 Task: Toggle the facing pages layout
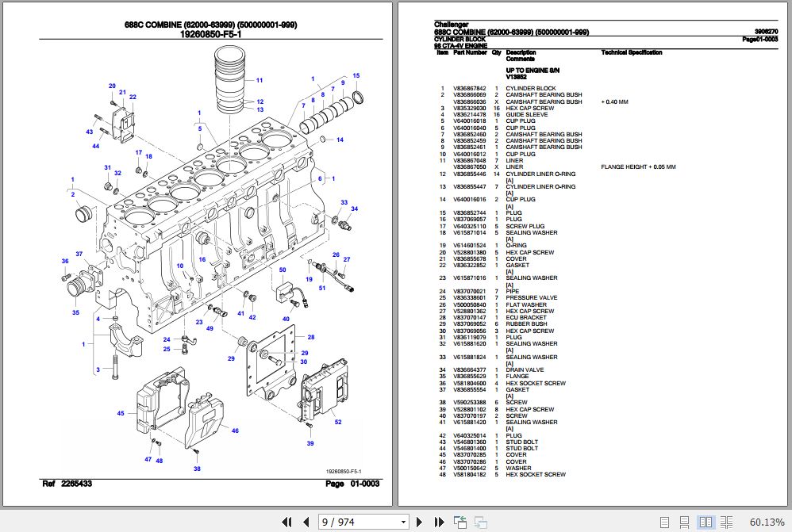705,522
